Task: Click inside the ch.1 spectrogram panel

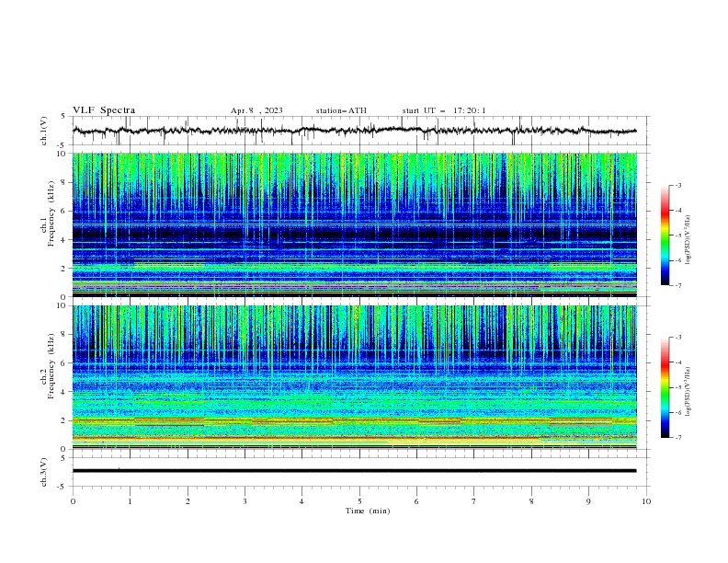Action: click(355, 224)
